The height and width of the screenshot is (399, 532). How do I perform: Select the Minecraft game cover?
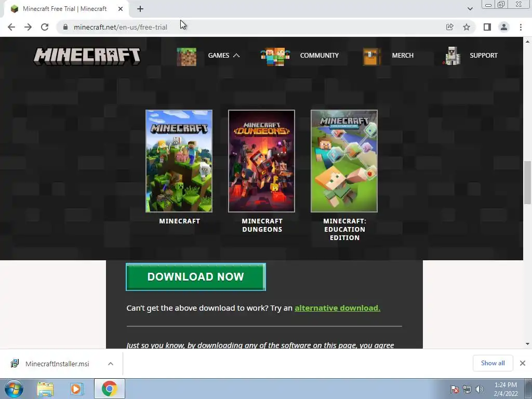[x=179, y=161]
